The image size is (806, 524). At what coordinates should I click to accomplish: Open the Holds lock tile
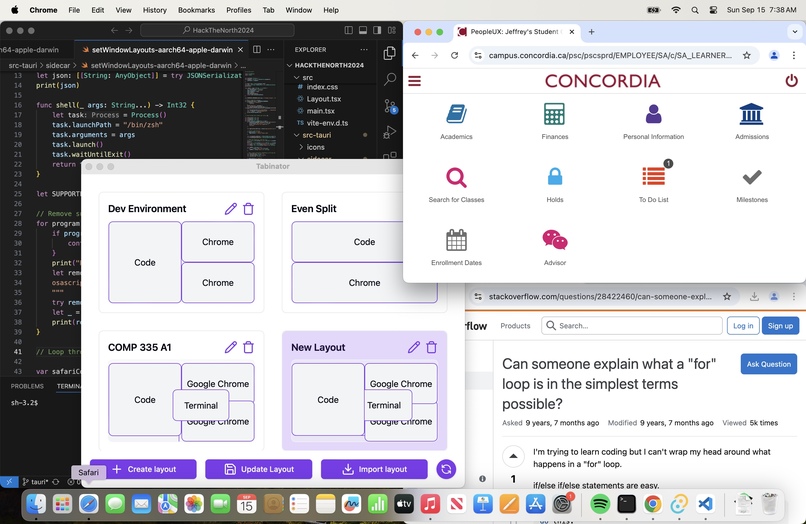click(555, 185)
